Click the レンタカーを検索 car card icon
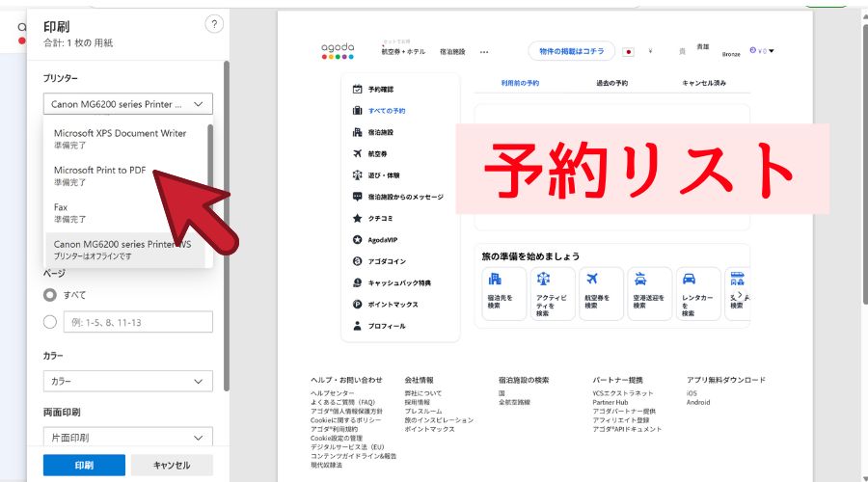 click(690, 279)
